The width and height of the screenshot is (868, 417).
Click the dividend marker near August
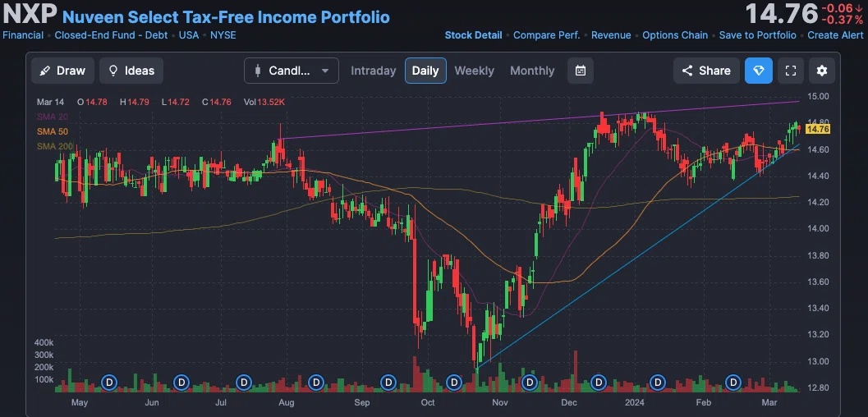click(x=316, y=383)
